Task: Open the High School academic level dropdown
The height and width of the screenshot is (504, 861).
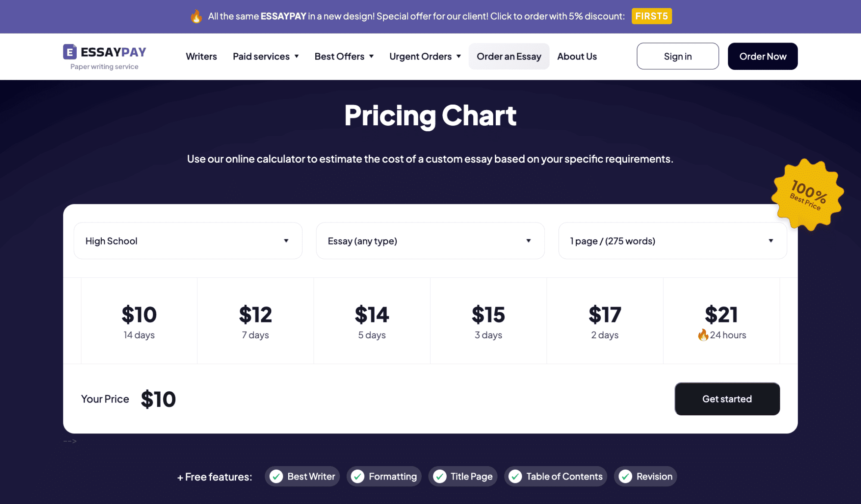Action: coord(188,241)
